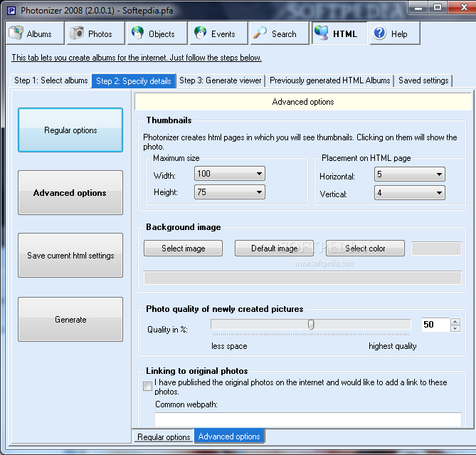Click the quality percentage slider handle
The height and width of the screenshot is (455, 476).
(311, 325)
